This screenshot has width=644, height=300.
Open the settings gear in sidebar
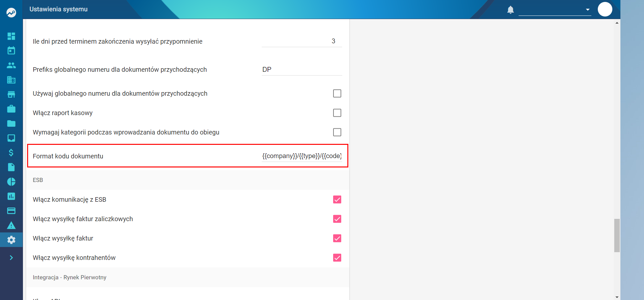[11, 240]
